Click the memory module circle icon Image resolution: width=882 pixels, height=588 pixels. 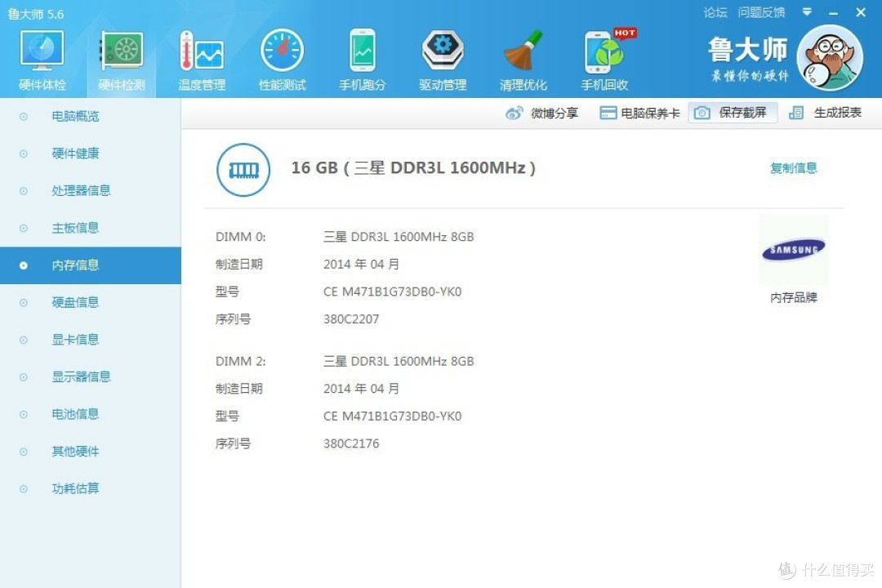(243, 170)
